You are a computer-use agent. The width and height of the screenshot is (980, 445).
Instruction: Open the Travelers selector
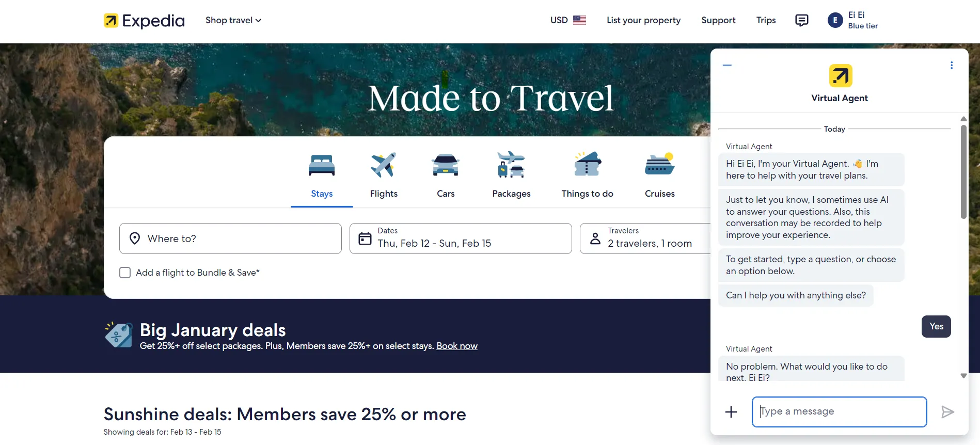645,239
